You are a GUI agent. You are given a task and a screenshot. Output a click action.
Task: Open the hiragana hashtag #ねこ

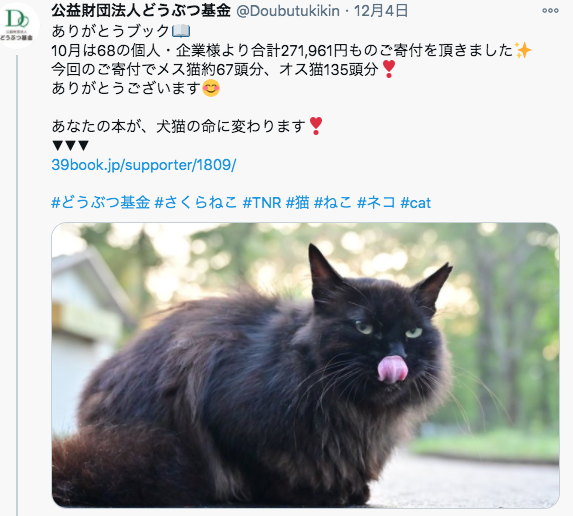(333, 202)
